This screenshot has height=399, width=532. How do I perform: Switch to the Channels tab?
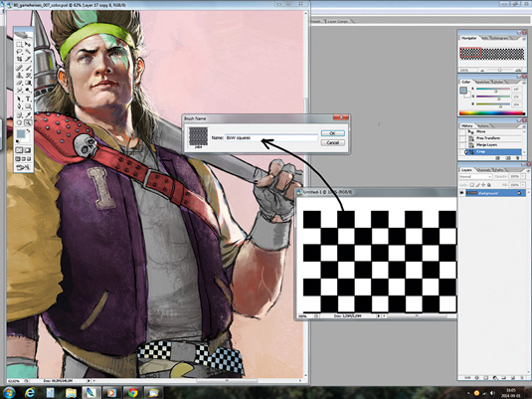(x=483, y=169)
